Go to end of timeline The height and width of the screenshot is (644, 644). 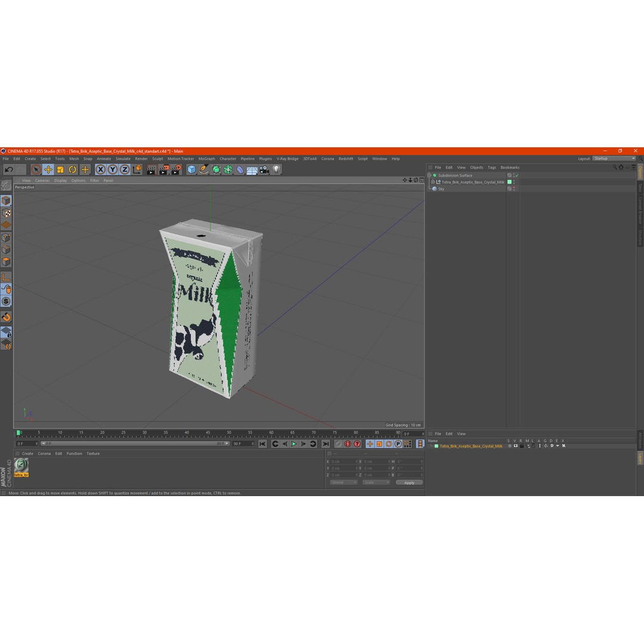pyautogui.click(x=326, y=444)
